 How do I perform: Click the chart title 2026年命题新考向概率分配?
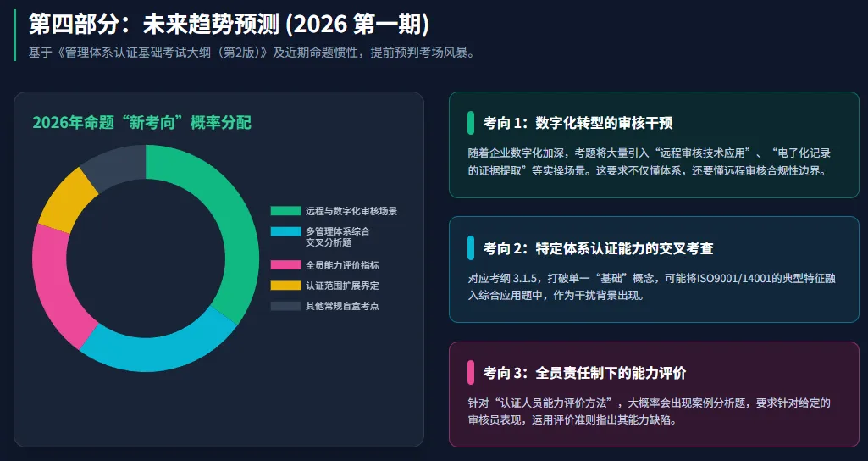click(141, 122)
